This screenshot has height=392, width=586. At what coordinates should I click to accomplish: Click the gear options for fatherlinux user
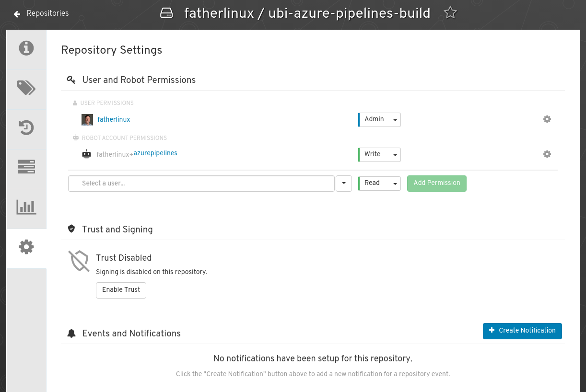point(547,119)
